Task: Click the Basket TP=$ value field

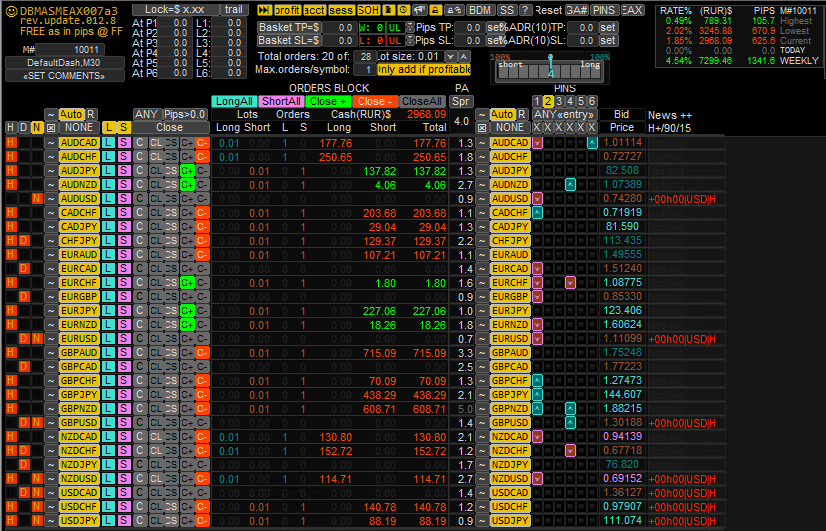Action: pos(339,27)
